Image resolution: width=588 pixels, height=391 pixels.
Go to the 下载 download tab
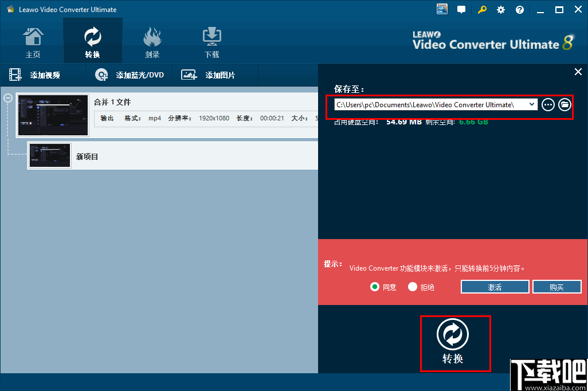click(212, 42)
